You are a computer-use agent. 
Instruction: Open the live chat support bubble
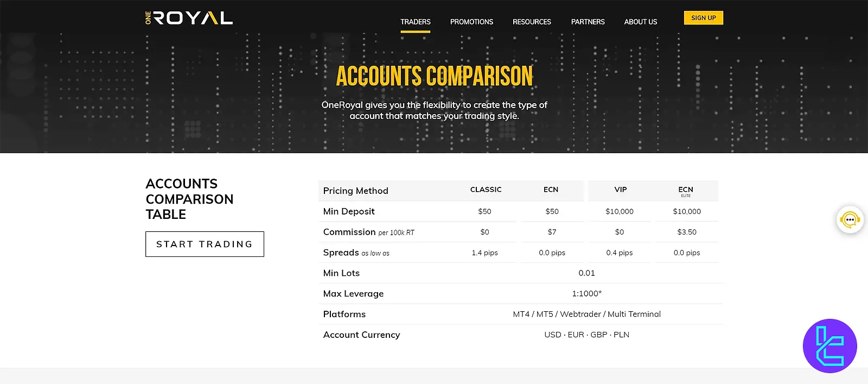click(850, 220)
